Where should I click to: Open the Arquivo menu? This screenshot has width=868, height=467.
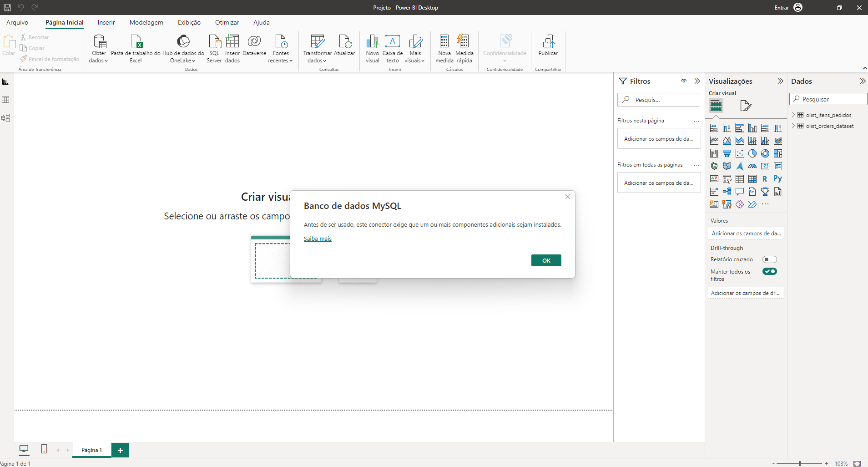click(x=17, y=22)
